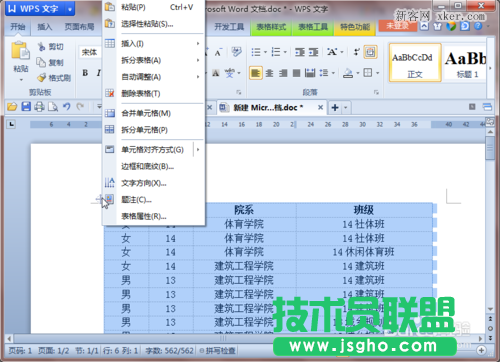The height and width of the screenshot is (362, 500).
Task: Toggle show paragraph marks button
Action: [357, 52]
